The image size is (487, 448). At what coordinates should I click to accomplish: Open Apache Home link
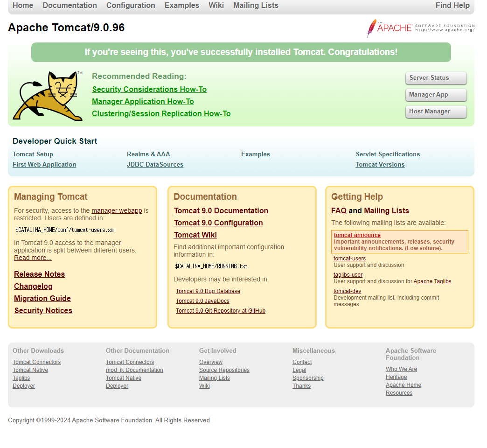(404, 385)
